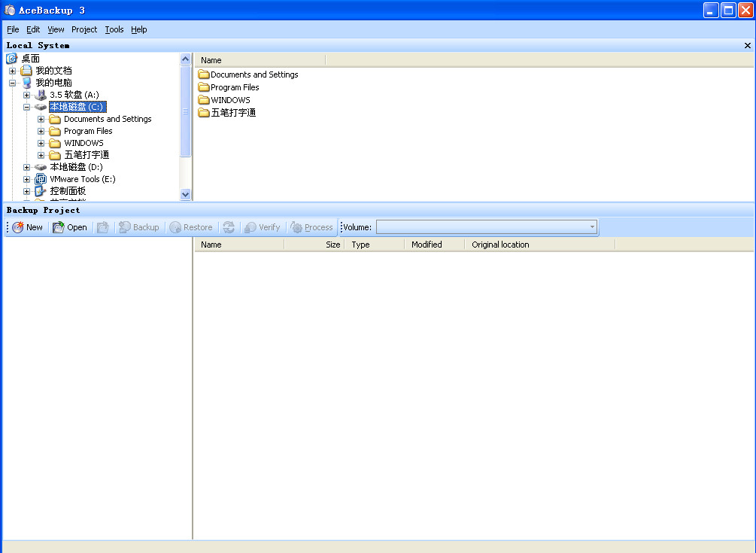
Task: Click the Process gear icon
Action: (296, 227)
